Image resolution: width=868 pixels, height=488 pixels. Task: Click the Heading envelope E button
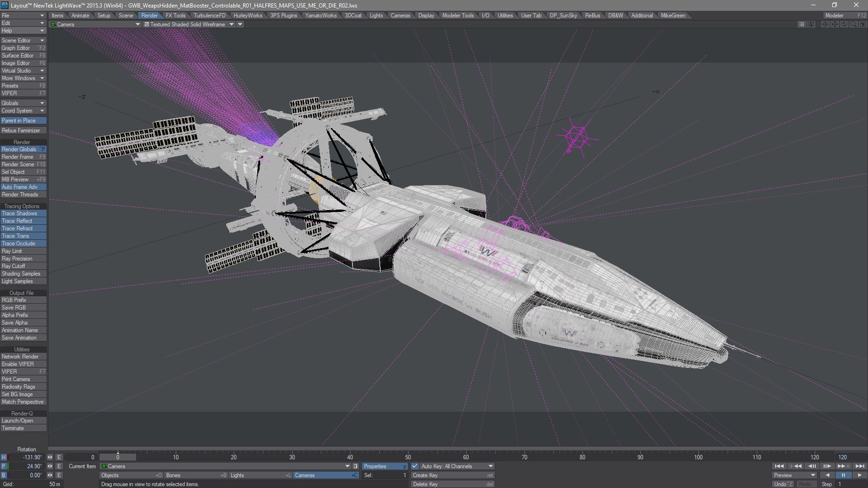(x=59, y=457)
